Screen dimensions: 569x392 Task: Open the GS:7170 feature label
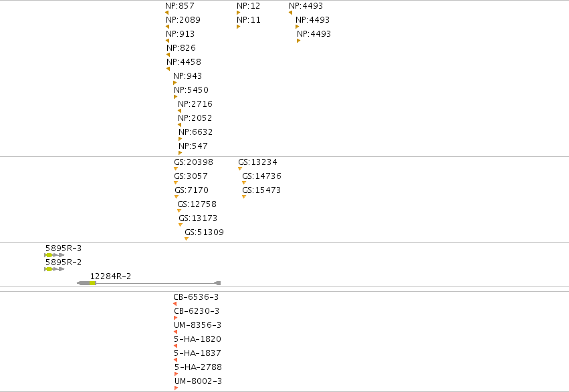(192, 190)
